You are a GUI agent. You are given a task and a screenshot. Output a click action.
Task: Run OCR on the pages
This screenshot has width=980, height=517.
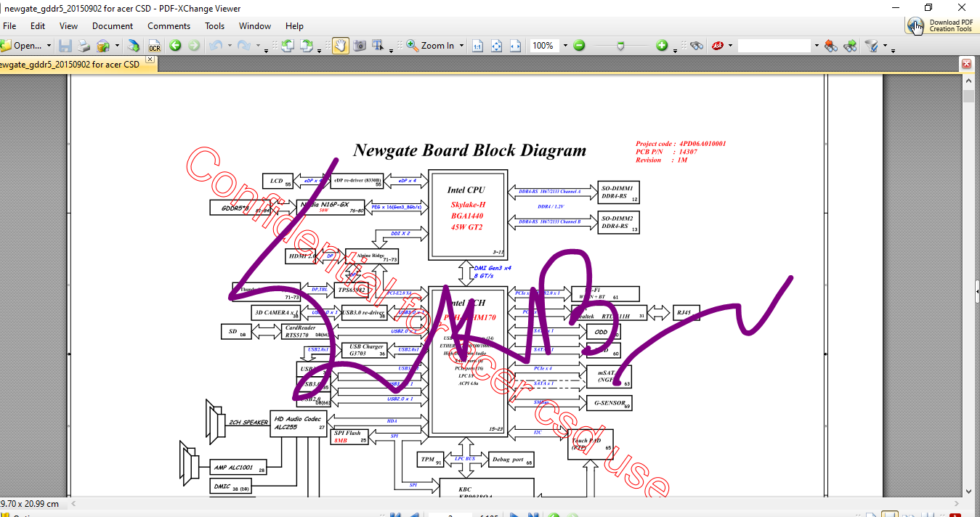[x=154, y=46]
